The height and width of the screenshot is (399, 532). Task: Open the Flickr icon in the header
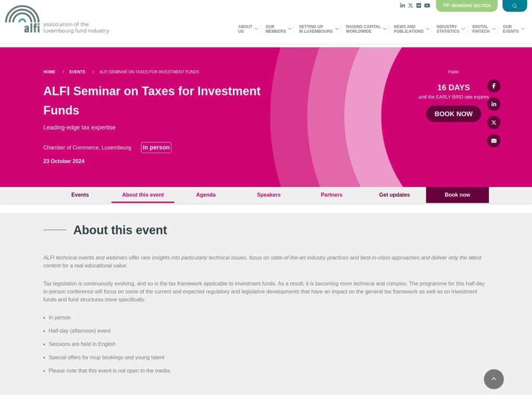click(x=418, y=5)
